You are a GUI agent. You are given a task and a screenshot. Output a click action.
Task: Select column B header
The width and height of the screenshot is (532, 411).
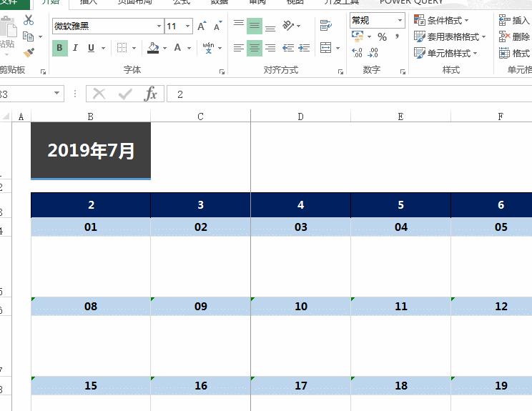tap(91, 117)
